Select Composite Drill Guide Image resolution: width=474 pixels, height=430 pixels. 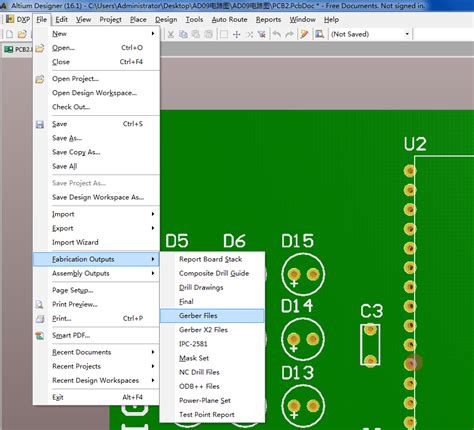pos(212,273)
